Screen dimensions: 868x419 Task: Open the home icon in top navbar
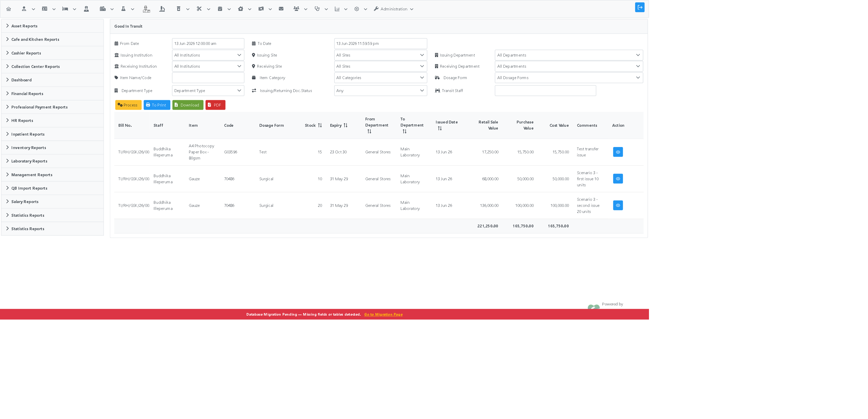coord(9,9)
